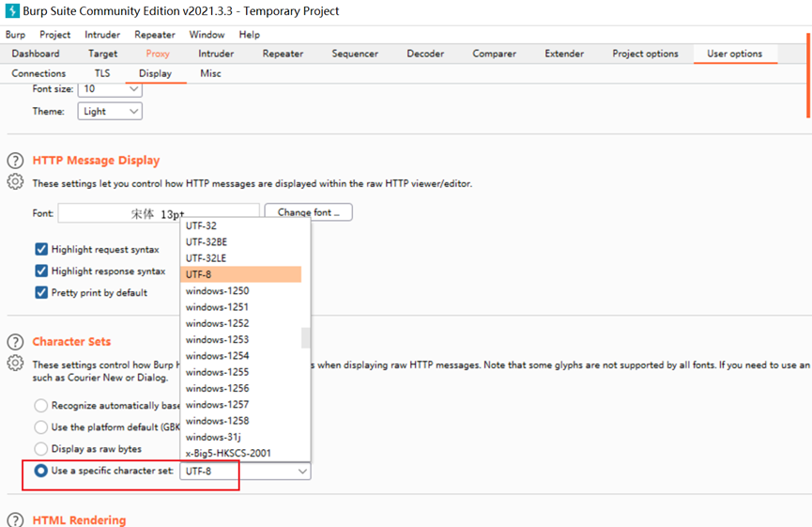
Task: Open the Project menu
Action: coord(54,35)
